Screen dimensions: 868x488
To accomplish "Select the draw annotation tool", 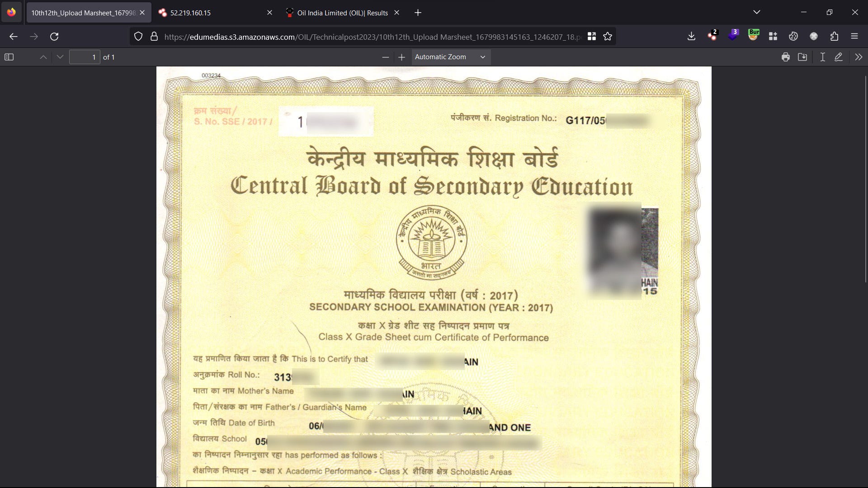I will click(x=839, y=57).
